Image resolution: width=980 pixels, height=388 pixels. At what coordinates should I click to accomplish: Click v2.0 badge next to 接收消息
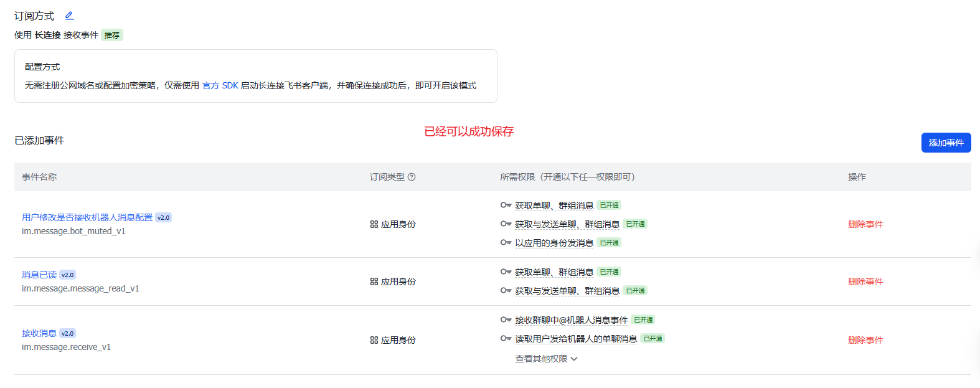coord(68,333)
